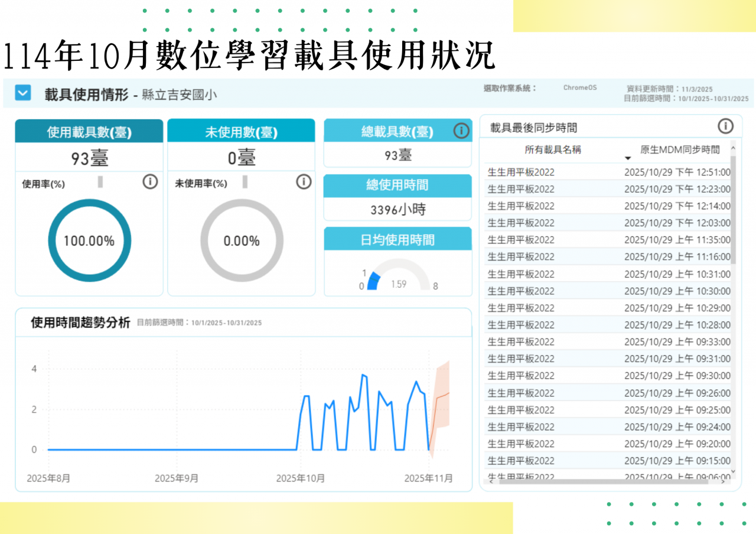The height and width of the screenshot is (534, 756).
Task: Select row with 上午 11:35:00 sync time
Action: (607, 240)
